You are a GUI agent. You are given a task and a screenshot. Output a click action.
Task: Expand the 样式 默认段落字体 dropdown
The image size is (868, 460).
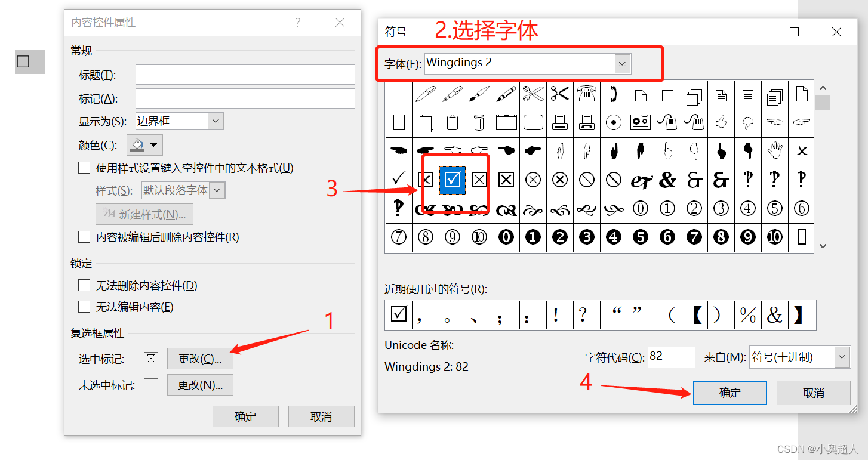tap(218, 190)
